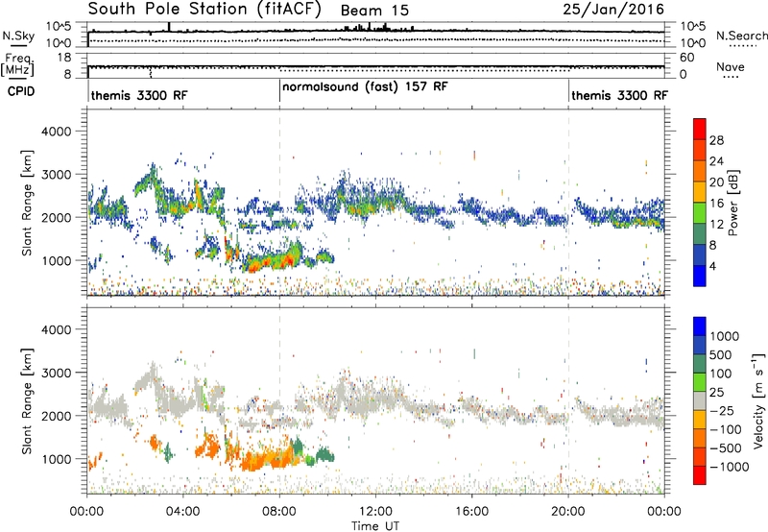The image size is (768, 532).
Task: Click the 20:00 dashed marker in velocity panel
Action: (568, 400)
